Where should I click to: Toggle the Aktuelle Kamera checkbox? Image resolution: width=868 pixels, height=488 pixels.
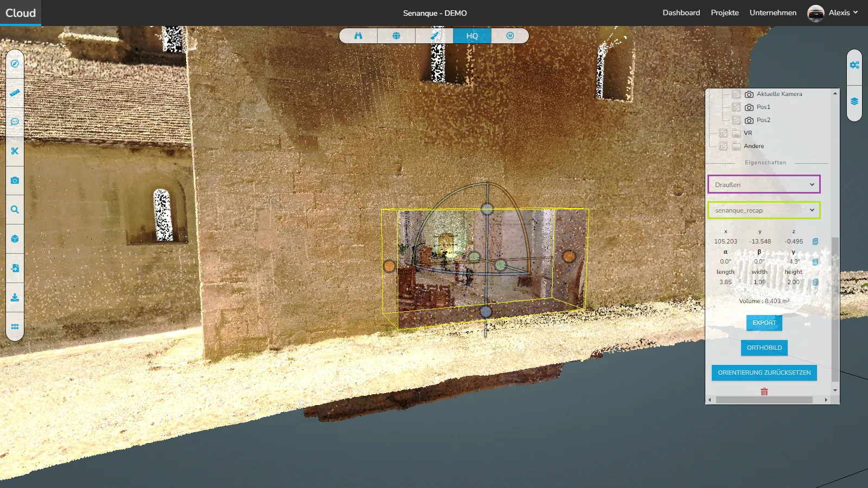point(736,94)
